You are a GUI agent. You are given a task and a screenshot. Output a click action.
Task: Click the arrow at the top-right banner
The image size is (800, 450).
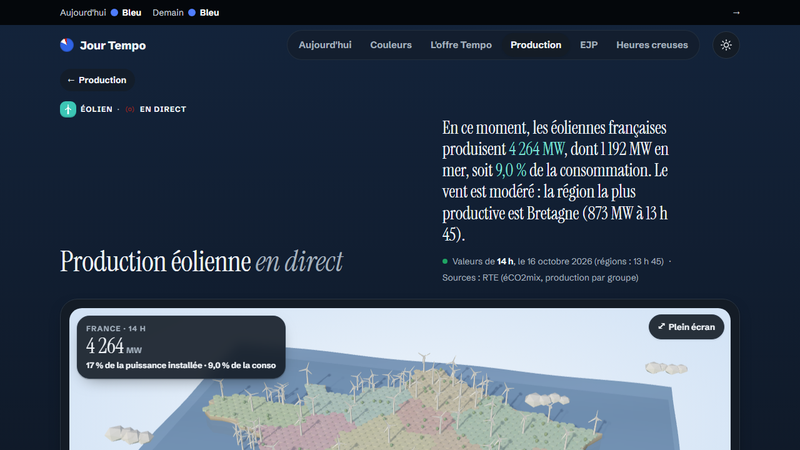pyautogui.click(x=736, y=13)
